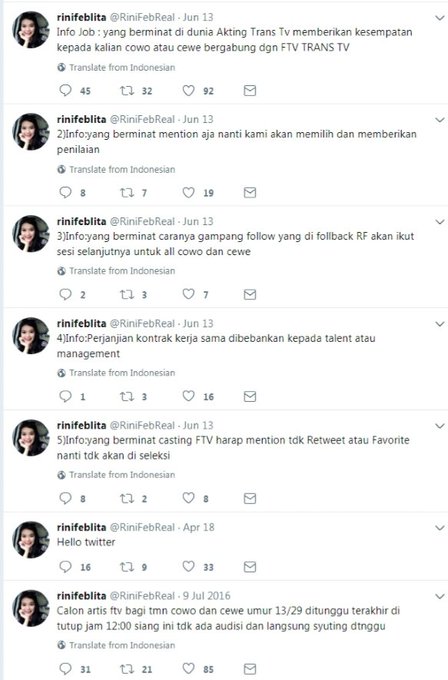The image size is (448, 680).
Task: Like the Info Job tweet with 92 likes
Action: point(188,90)
